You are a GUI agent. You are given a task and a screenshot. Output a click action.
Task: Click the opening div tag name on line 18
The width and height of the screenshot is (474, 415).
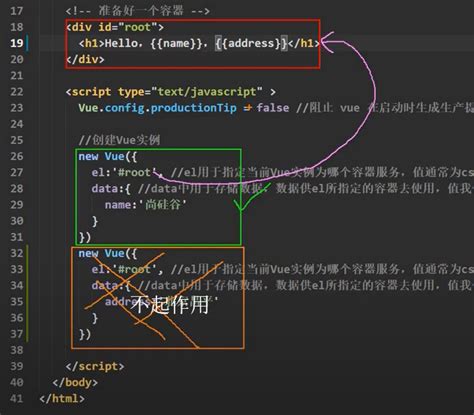click(82, 27)
